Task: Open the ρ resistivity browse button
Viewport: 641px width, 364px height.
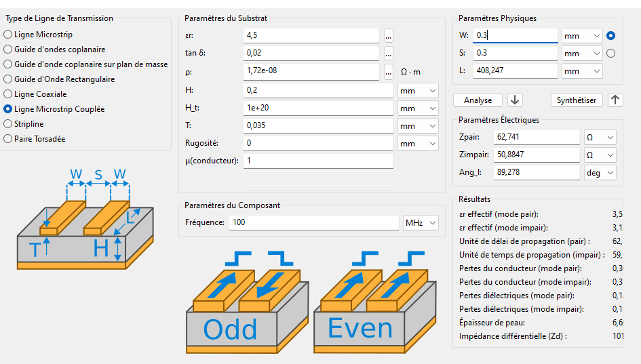Action: click(x=389, y=71)
